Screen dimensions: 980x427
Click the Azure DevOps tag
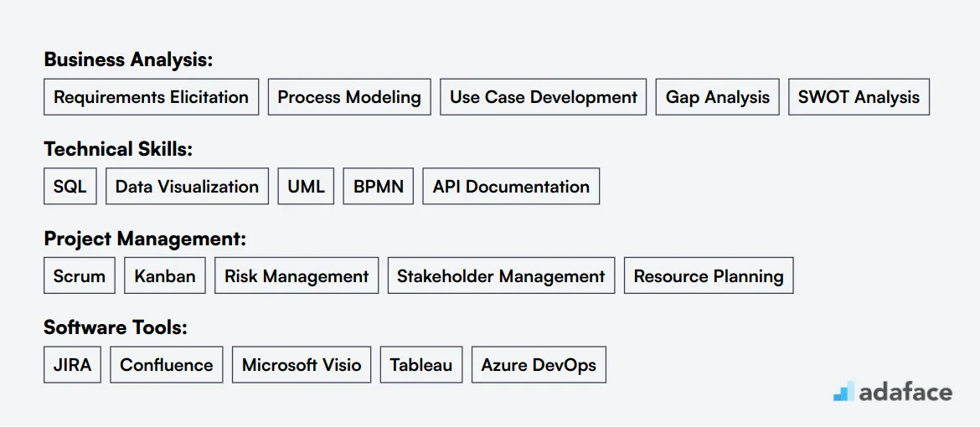coord(539,365)
